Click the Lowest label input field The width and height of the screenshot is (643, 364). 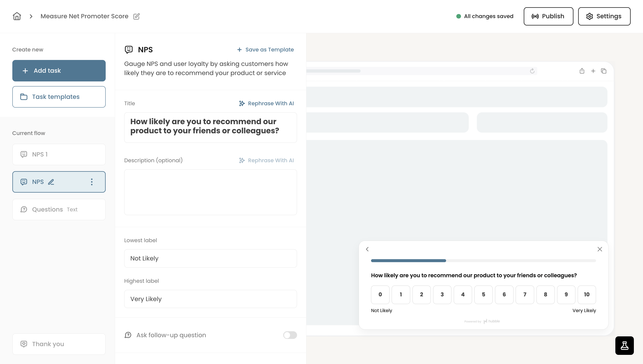(x=211, y=258)
